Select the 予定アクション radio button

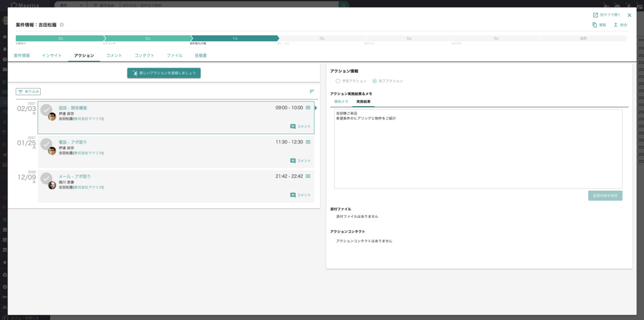338,81
